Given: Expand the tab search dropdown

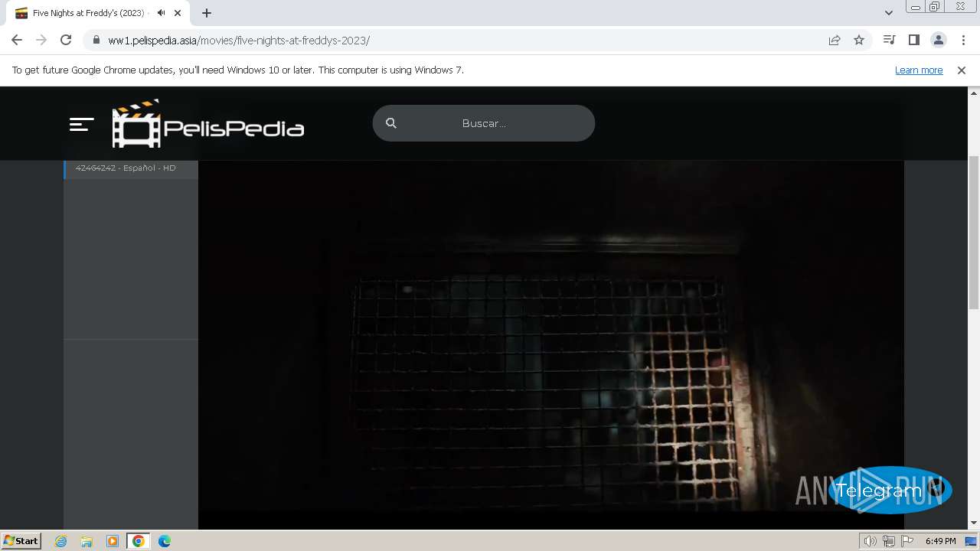Looking at the screenshot, I should (889, 13).
